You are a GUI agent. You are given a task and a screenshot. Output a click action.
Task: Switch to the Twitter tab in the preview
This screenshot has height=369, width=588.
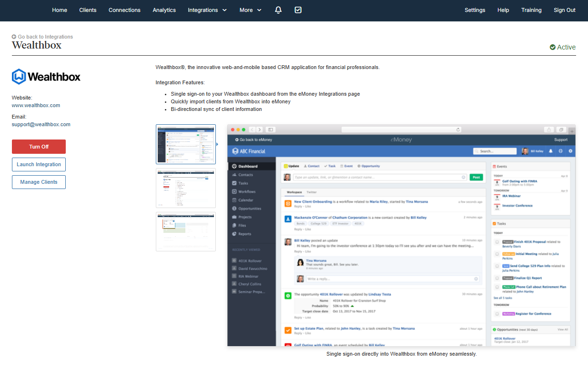[312, 192]
